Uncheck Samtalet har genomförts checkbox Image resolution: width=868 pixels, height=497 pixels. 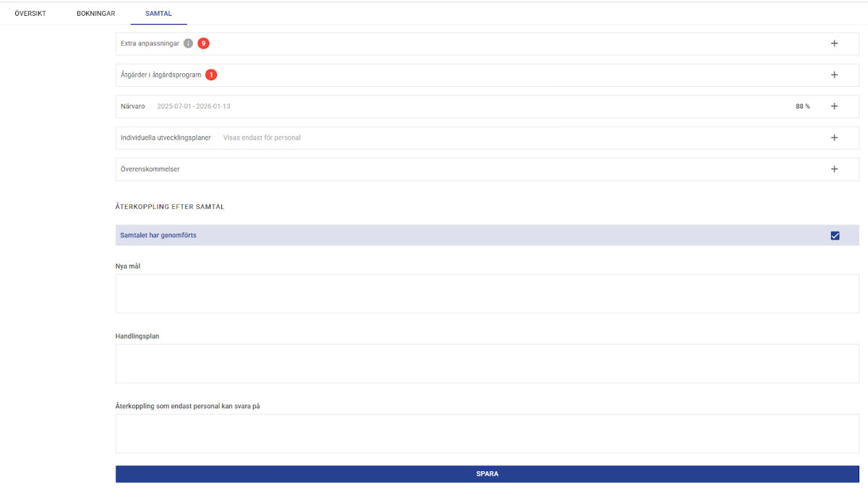[835, 235]
